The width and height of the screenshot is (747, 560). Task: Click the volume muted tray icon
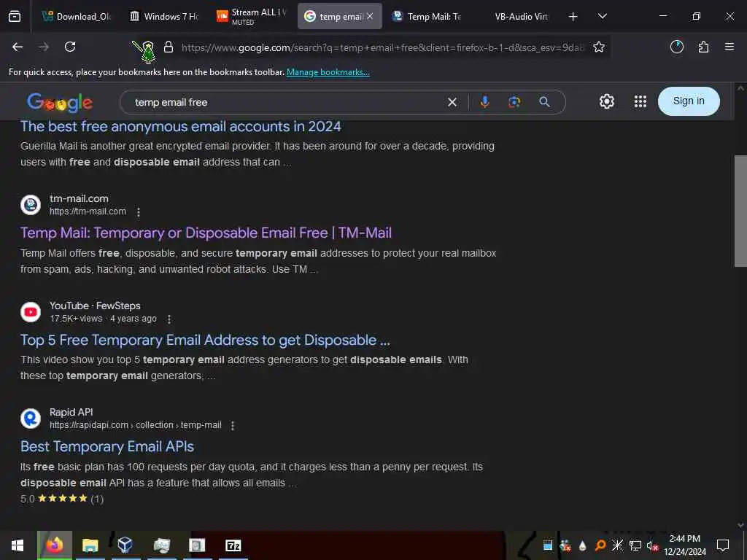click(x=652, y=545)
